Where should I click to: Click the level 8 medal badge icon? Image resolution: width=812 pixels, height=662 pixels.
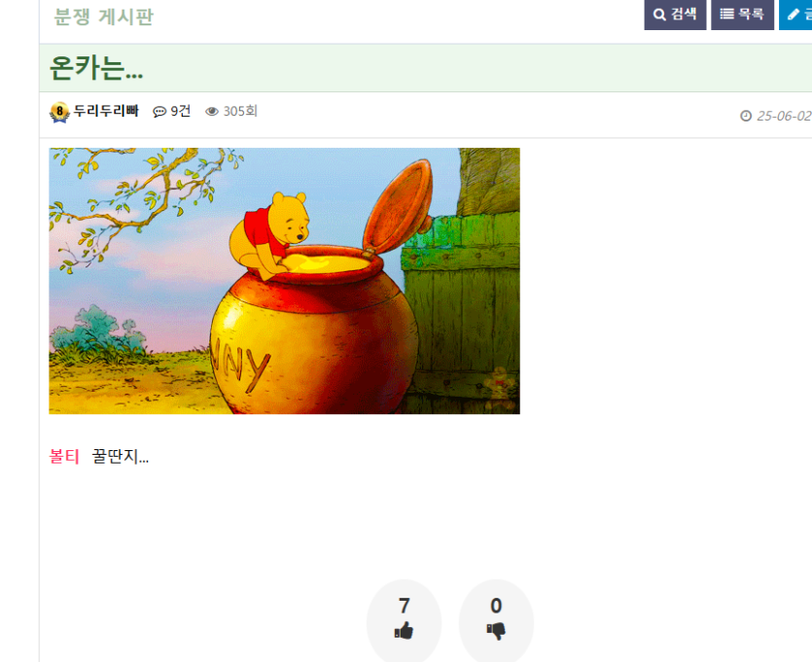click(59, 112)
